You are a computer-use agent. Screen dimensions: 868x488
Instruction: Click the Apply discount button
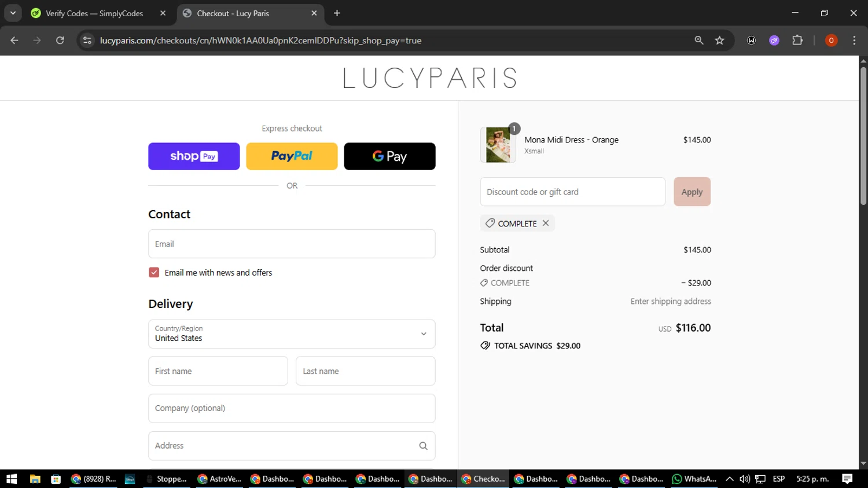[x=692, y=192]
